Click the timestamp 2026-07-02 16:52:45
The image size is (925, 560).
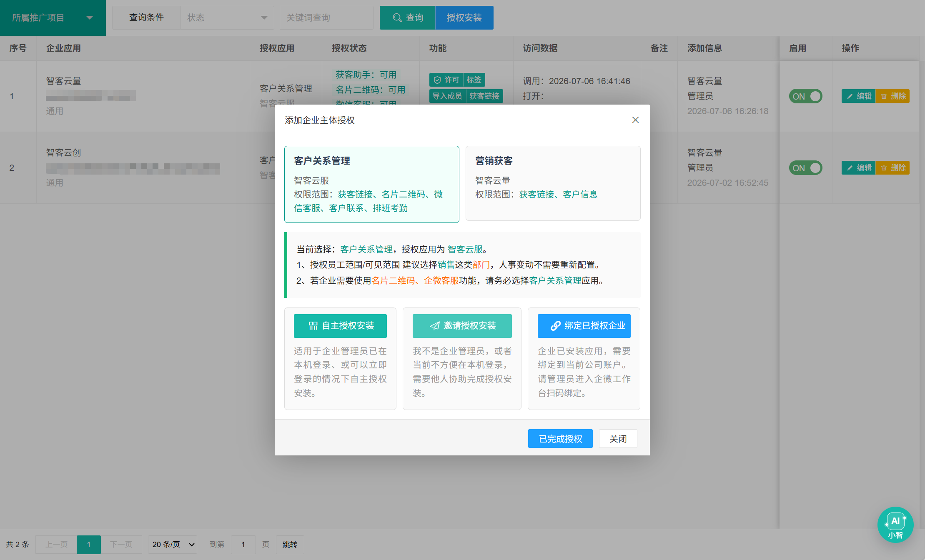point(727,183)
